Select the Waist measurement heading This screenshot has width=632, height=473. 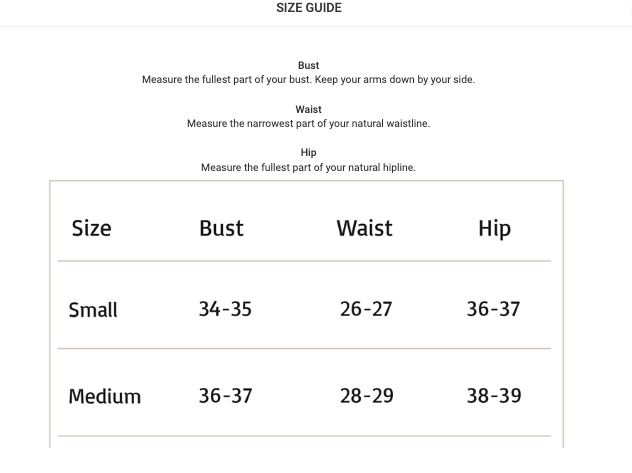(308, 109)
